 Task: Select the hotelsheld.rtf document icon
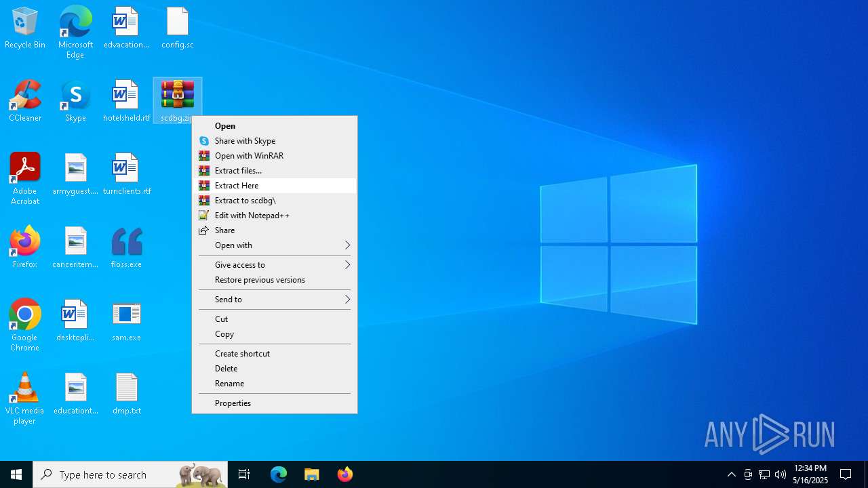[126, 102]
